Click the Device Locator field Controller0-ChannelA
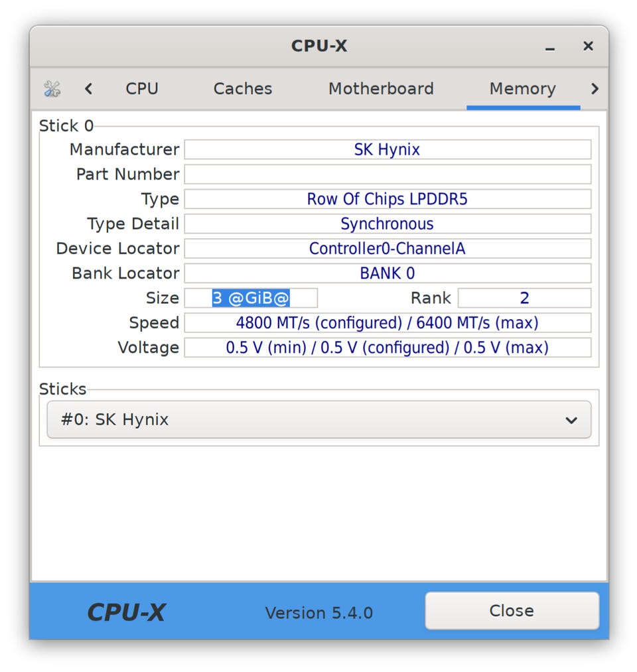Screen dimensions: 637x672 (388, 249)
